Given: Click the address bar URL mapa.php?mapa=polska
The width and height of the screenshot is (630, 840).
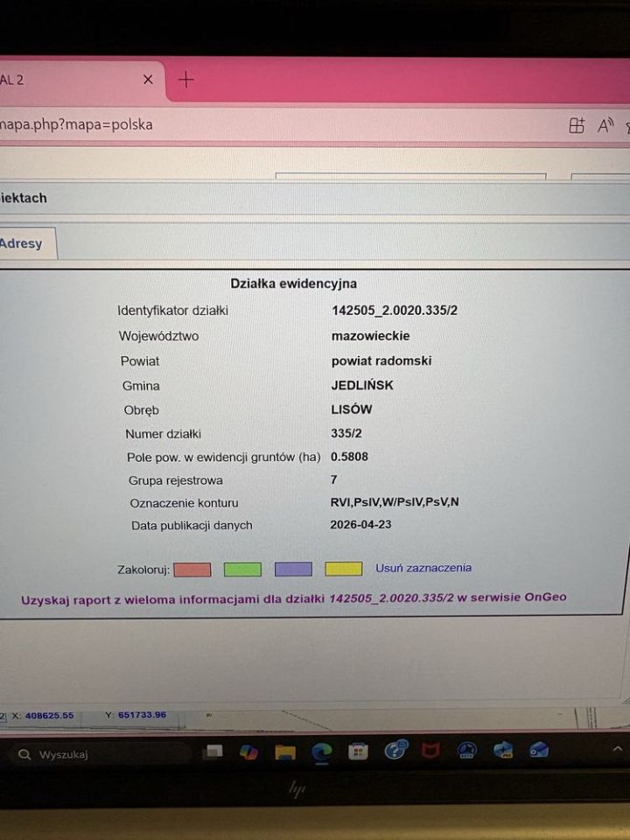Looking at the screenshot, I should click(76, 124).
